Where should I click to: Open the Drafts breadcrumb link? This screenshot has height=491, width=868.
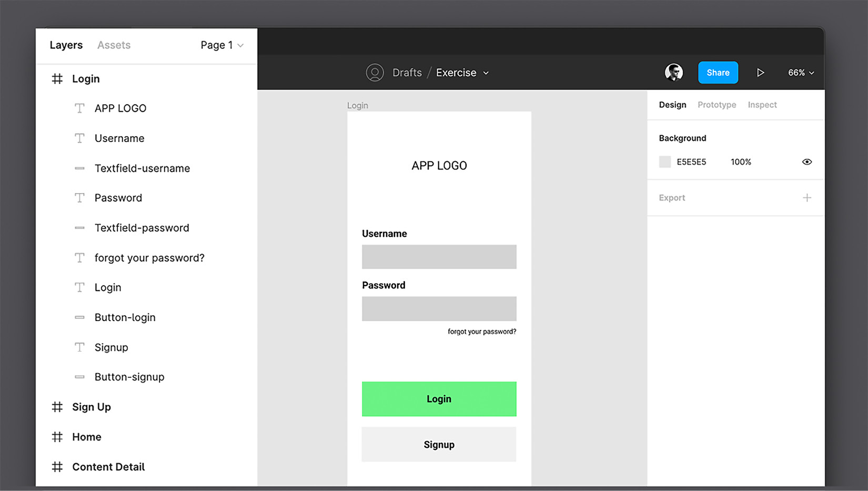(x=407, y=72)
